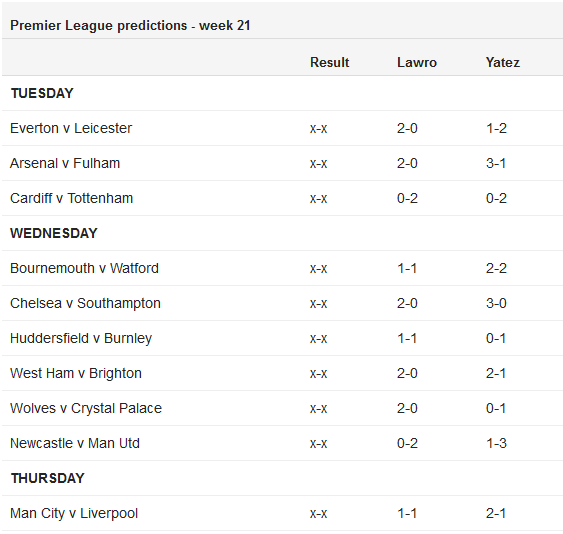Select the Arsenal v Fulham fixture text
This screenshot has width=563, height=534.
point(65,163)
